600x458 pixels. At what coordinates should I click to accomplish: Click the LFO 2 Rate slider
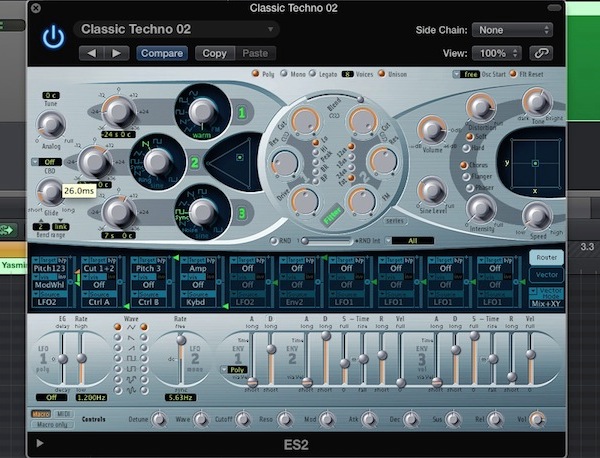pyautogui.click(x=181, y=359)
